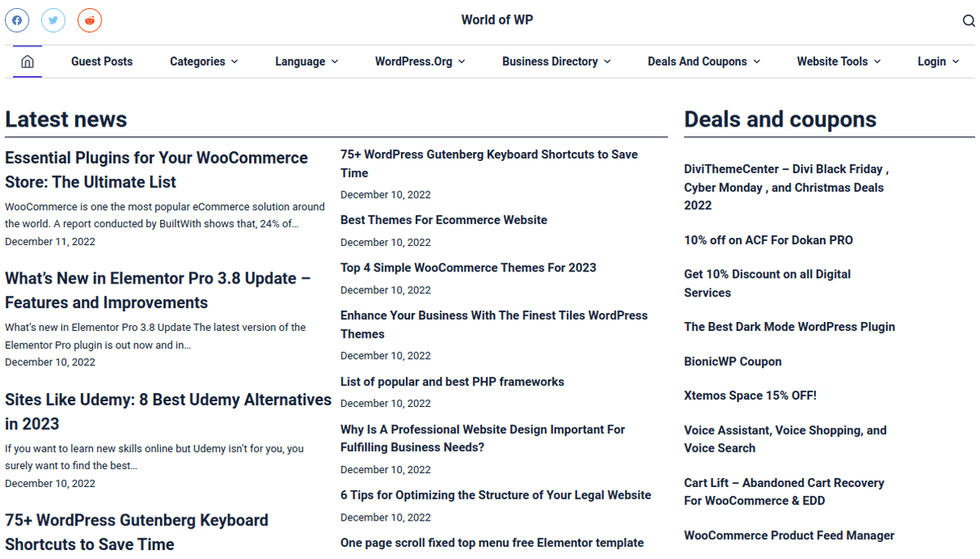Viewport: 980px width, 559px height.
Task: Click the date under List of PHP frameworks
Action: [x=385, y=403]
